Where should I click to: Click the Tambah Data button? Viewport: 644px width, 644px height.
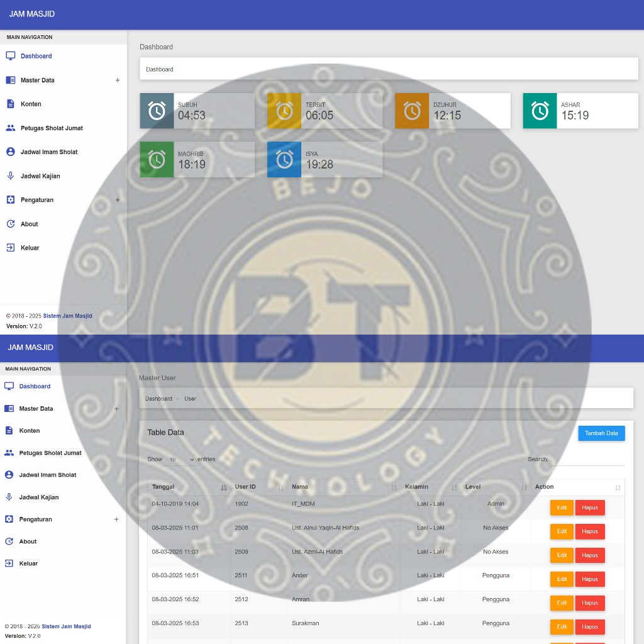point(601,433)
